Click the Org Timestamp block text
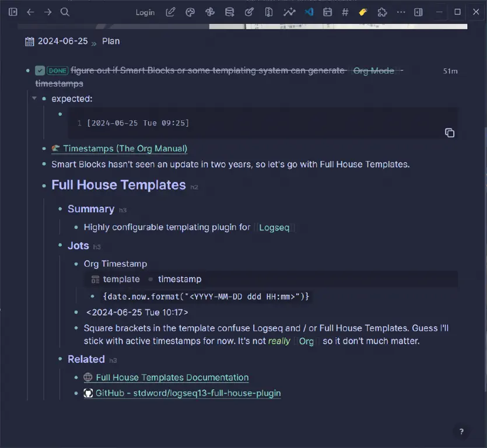Screen dimensions: 487x448 (115, 264)
